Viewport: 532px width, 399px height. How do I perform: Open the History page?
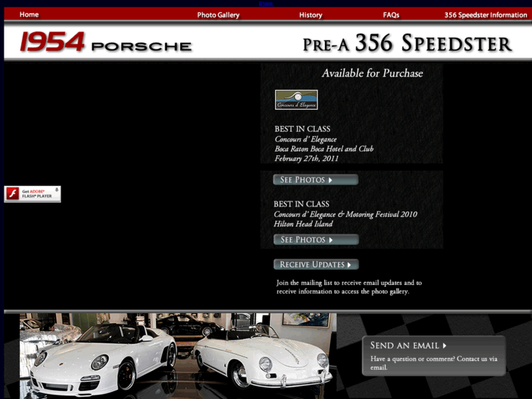click(x=310, y=15)
